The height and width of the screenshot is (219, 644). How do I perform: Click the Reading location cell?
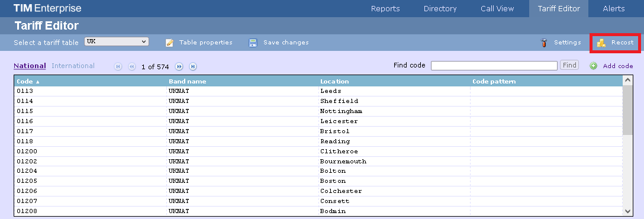coord(394,141)
